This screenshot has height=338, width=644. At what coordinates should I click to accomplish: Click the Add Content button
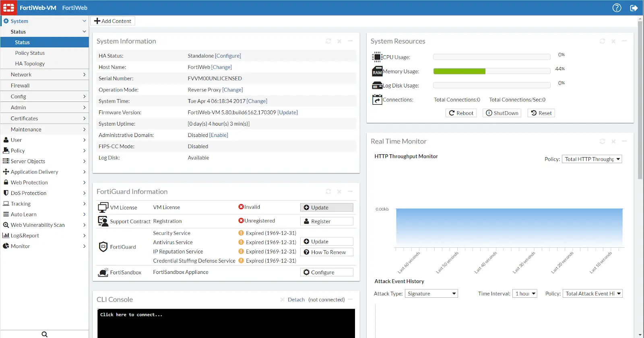[x=113, y=21]
